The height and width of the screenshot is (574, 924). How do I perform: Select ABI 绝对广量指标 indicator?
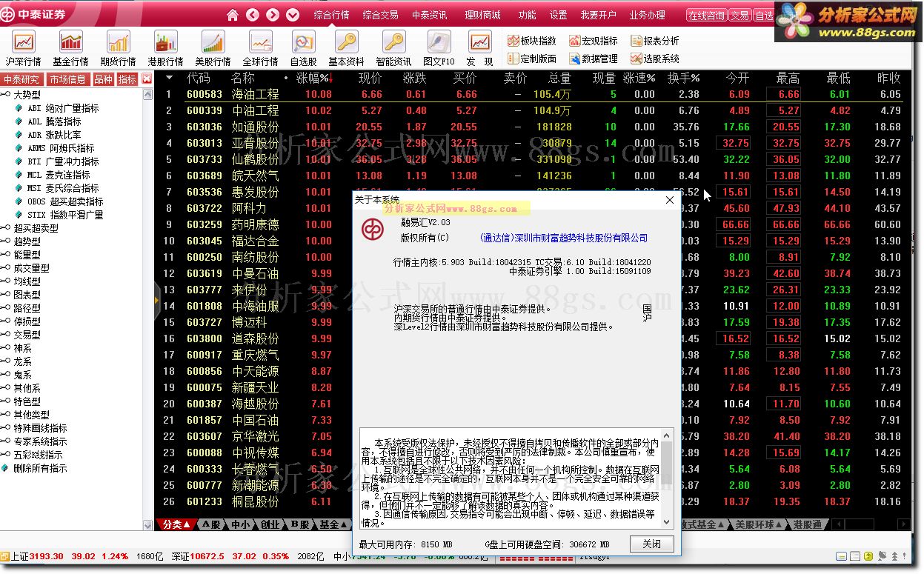tap(63, 108)
